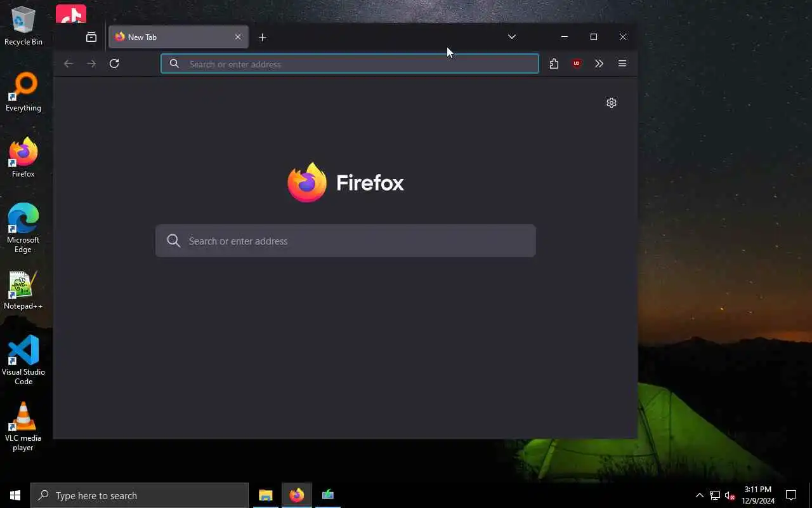Go forward one page in Firefox
The width and height of the screenshot is (812, 508).
tap(91, 63)
